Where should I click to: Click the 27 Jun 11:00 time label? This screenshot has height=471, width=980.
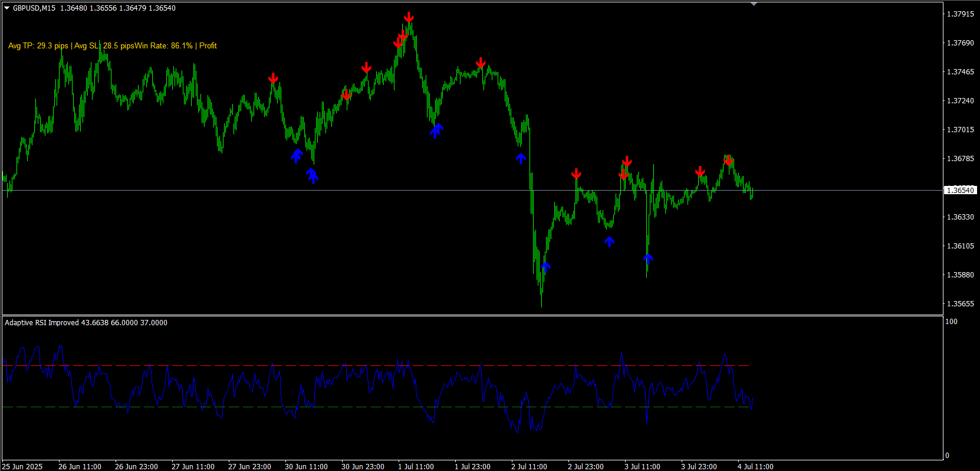click(x=193, y=466)
